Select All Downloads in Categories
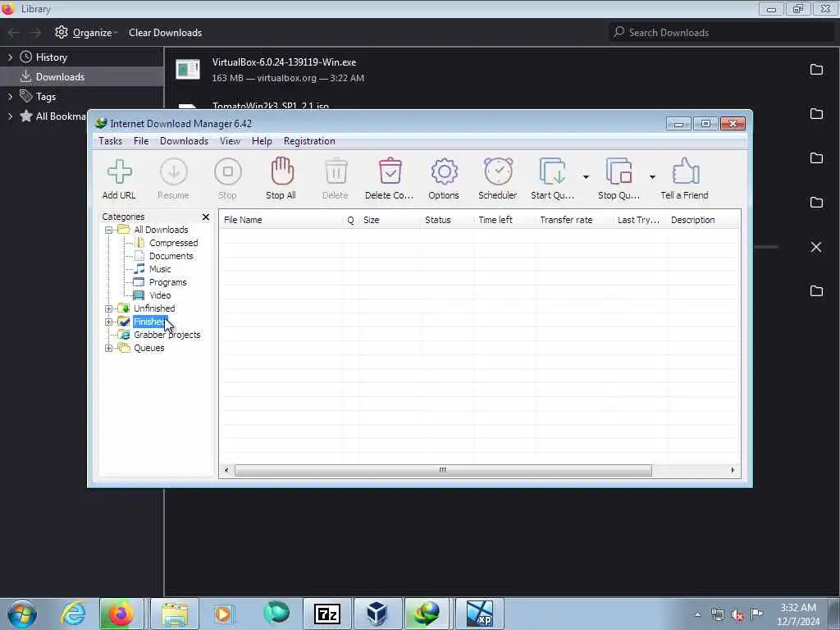 161,230
